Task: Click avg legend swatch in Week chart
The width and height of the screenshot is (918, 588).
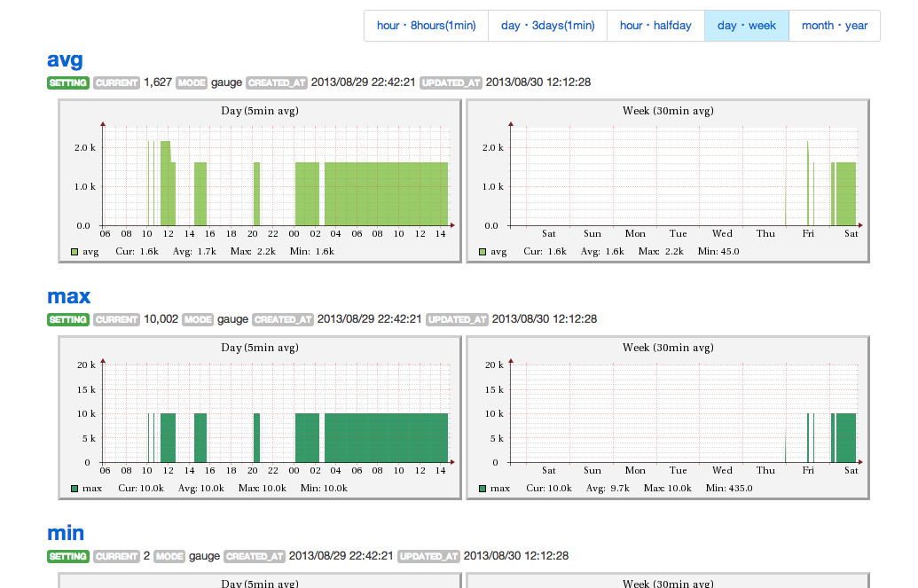Action: pyautogui.click(x=483, y=252)
